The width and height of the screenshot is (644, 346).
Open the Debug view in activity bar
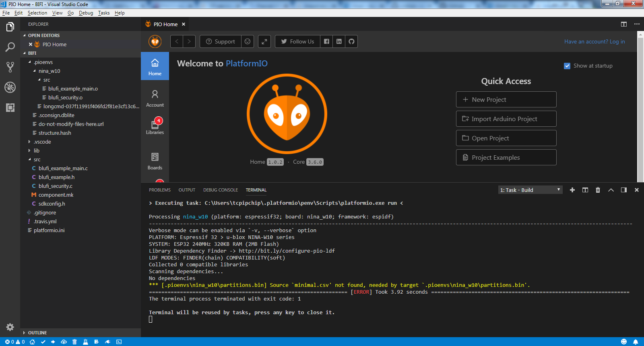10,87
